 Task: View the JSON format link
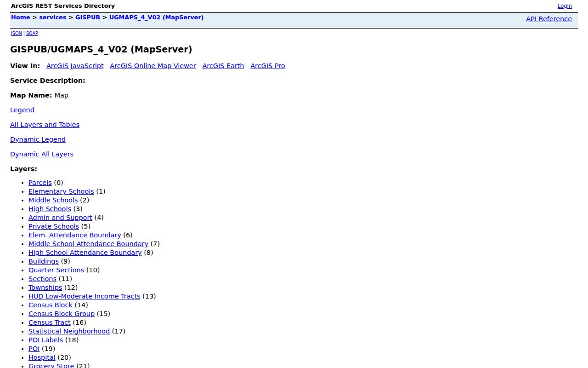tap(17, 33)
